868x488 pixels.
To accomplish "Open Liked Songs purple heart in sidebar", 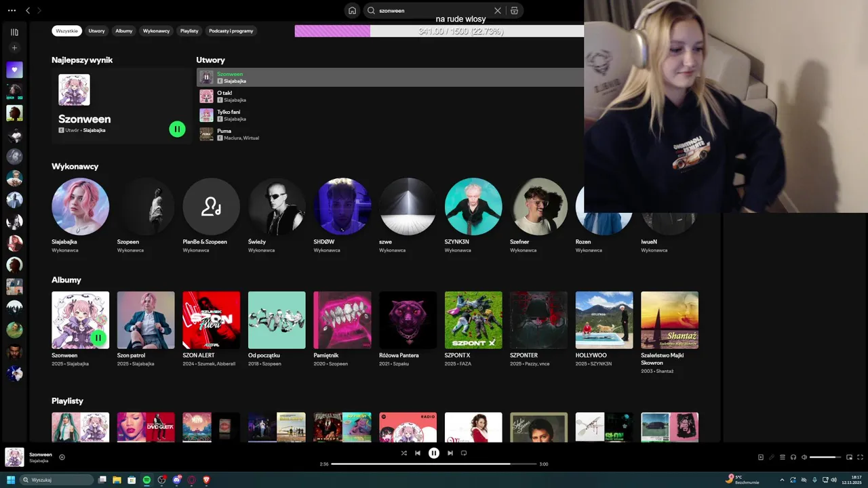I will [x=14, y=70].
